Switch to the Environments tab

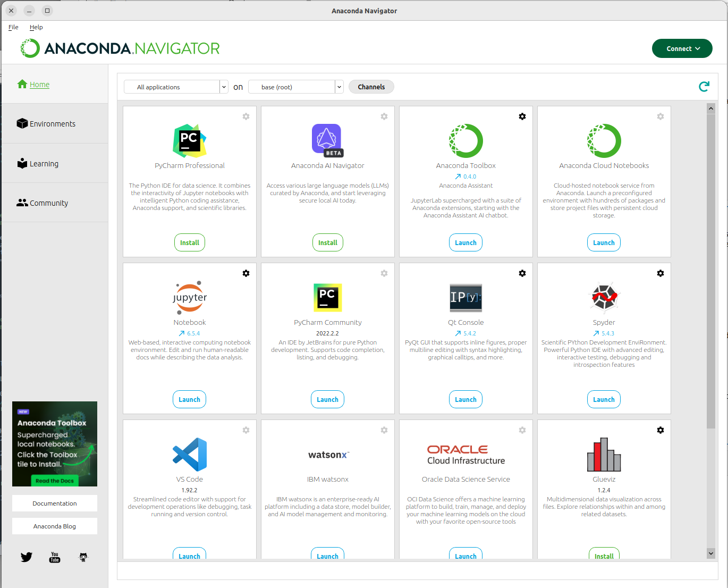(x=52, y=124)
